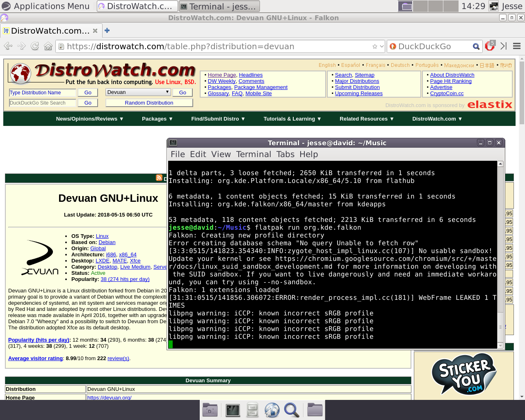
Task: Click the orange RSS feed icon
Action: [x=159, y=178]
